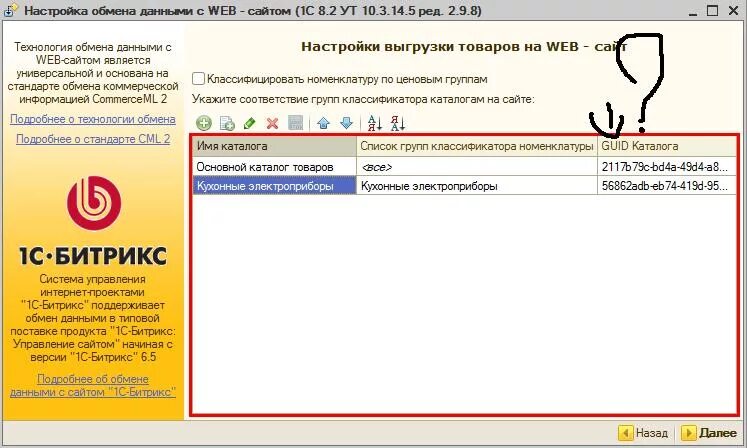The image size is (747, 448).
Task: Minimize the exchange settings window
Action: 693,11
